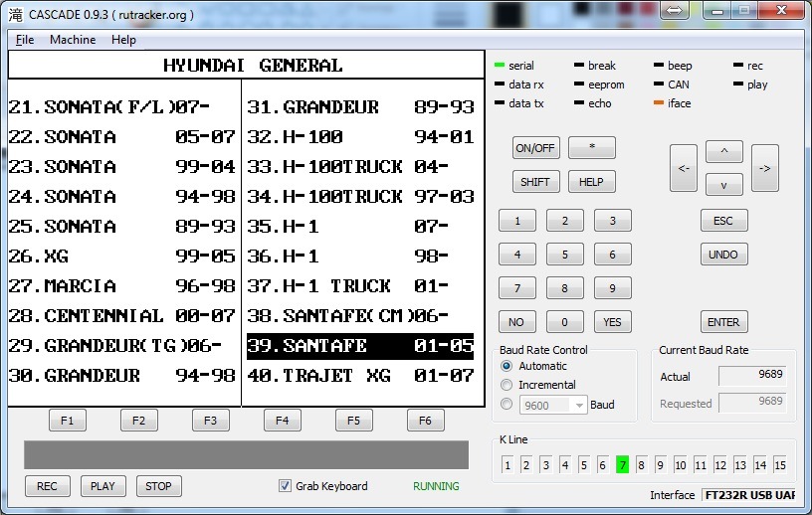The image size is (812, 515).
Task: Click the Actual baud rate field
Action: coord(752,375)
